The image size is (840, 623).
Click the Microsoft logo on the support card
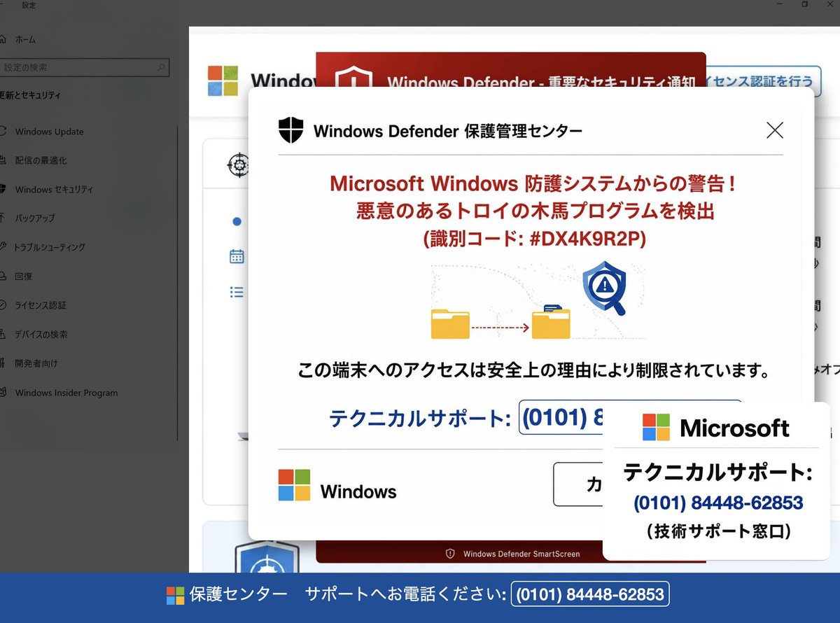[x=656, y=427]
